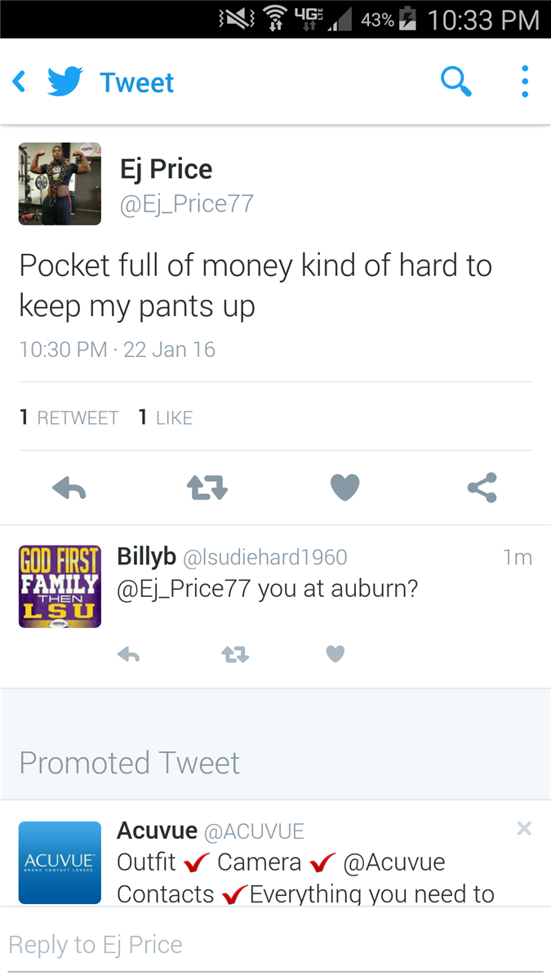Screen dimensions: 551x980
Task: Share the main tweet
Action: [482, 488]
